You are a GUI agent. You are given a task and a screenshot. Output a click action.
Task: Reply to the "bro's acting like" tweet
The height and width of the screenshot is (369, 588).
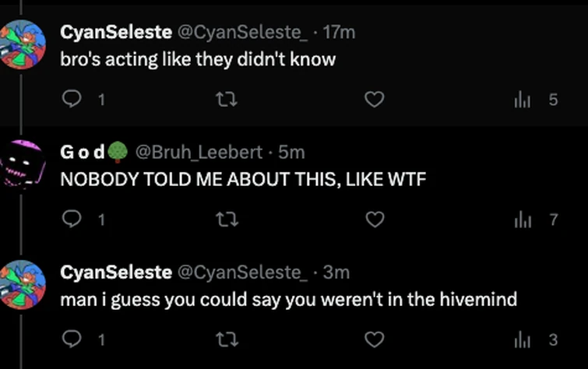coord(72,100)
